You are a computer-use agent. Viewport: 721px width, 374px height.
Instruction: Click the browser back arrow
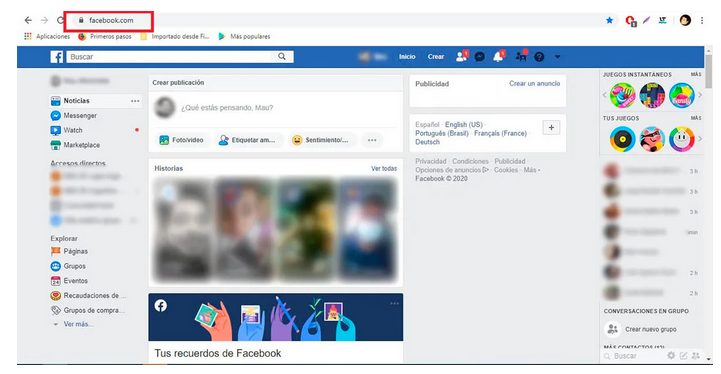click(29, 20)
